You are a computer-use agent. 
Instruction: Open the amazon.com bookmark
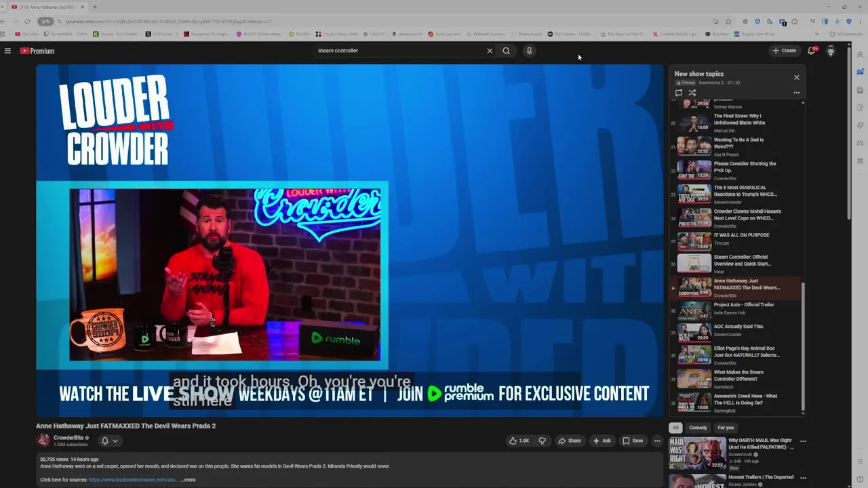click(x=408, y=34)
